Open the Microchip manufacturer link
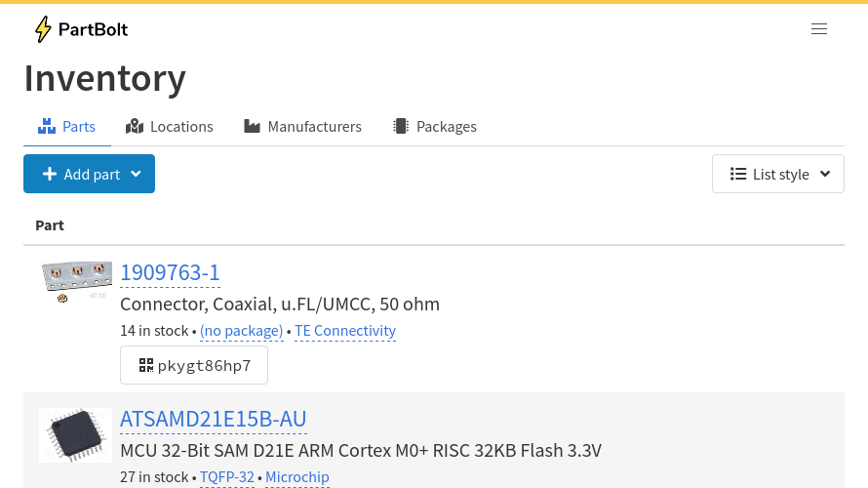Screen dimensions: 868x488 pyautogui.click(x=297, y=477)
